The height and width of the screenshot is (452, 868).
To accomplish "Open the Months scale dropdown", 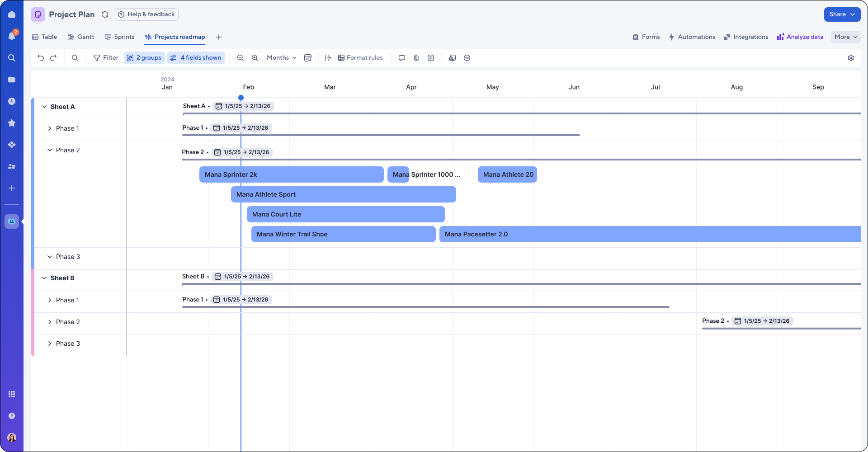I will [x=281, y=58].
